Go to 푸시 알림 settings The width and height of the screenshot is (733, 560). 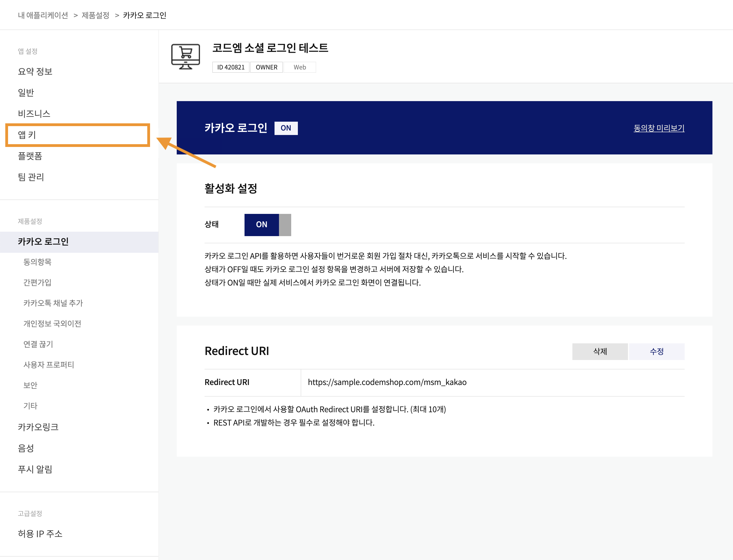pyautogui.click(x=35, y=469)
